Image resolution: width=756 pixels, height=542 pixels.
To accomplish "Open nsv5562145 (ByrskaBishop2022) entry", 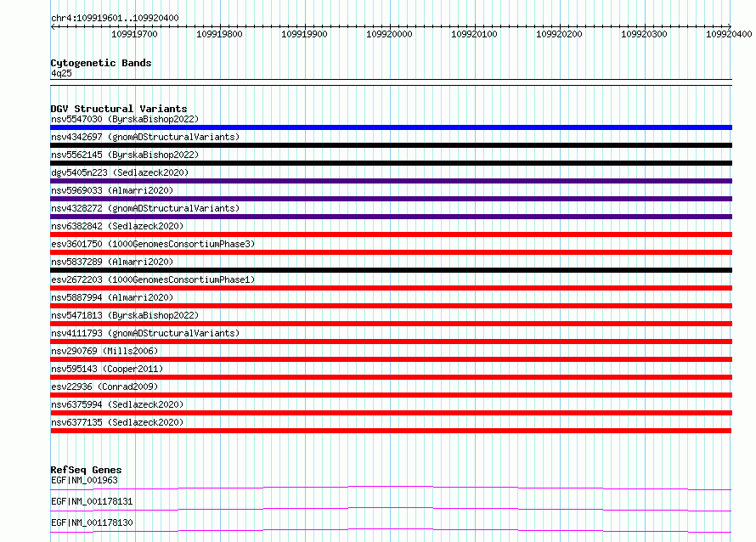I will tap(125, 155).
